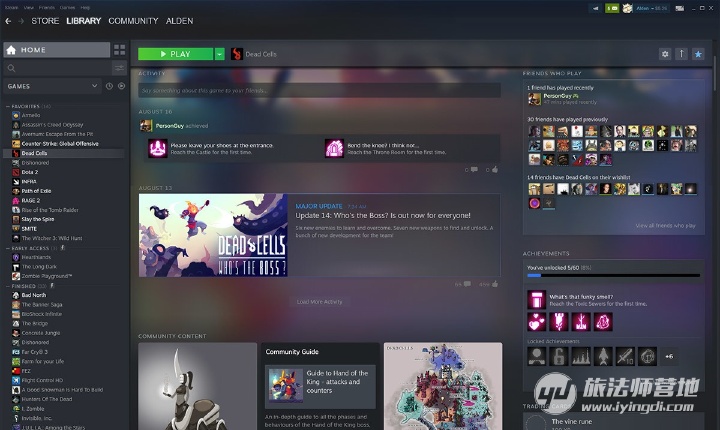720x430 pixels.
Task: Open the Friends menu
Action: point(46,7)
